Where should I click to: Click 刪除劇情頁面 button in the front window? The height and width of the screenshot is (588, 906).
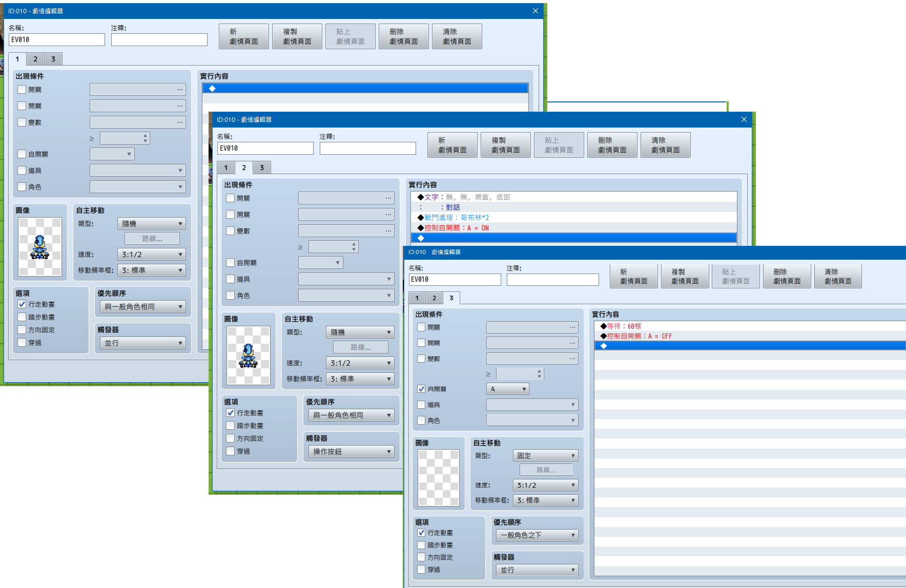point(787,277)
